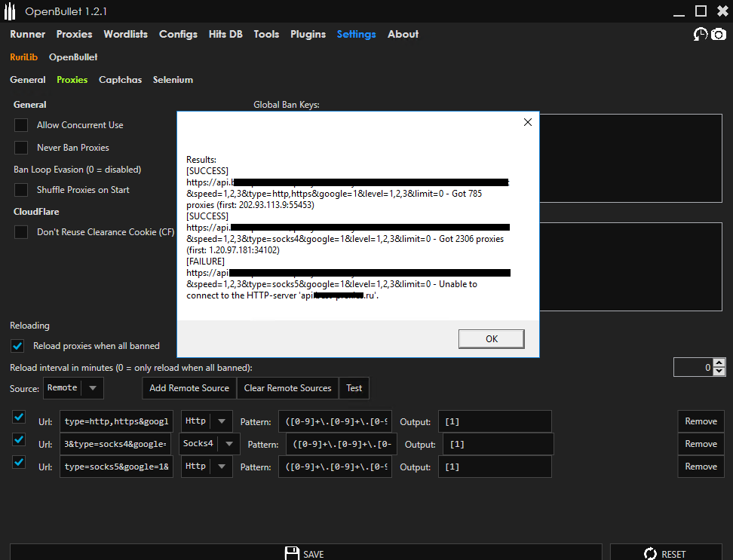Click the restore session history icon
This screenshot has width=733, height=560.
[x=701, y=34]
